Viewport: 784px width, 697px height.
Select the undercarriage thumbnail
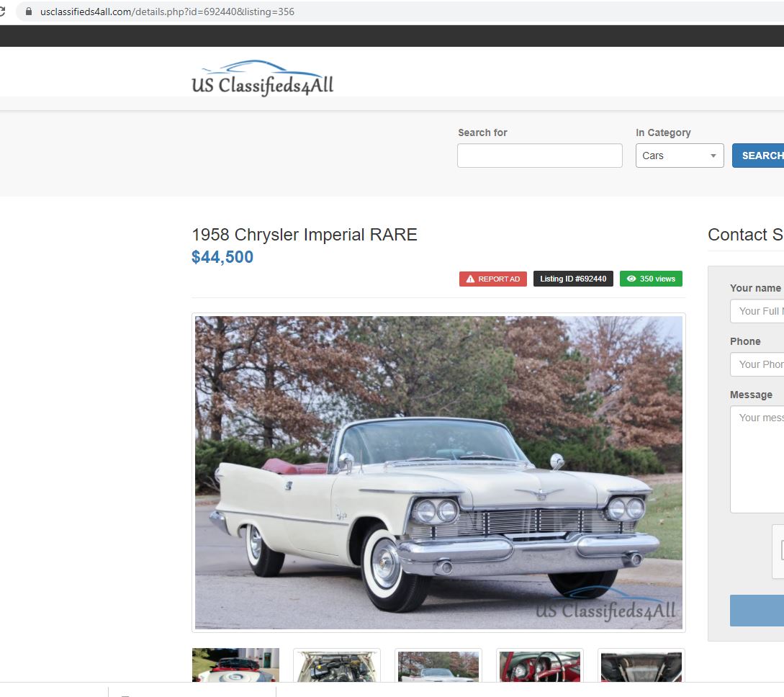(x=641, y=666)
